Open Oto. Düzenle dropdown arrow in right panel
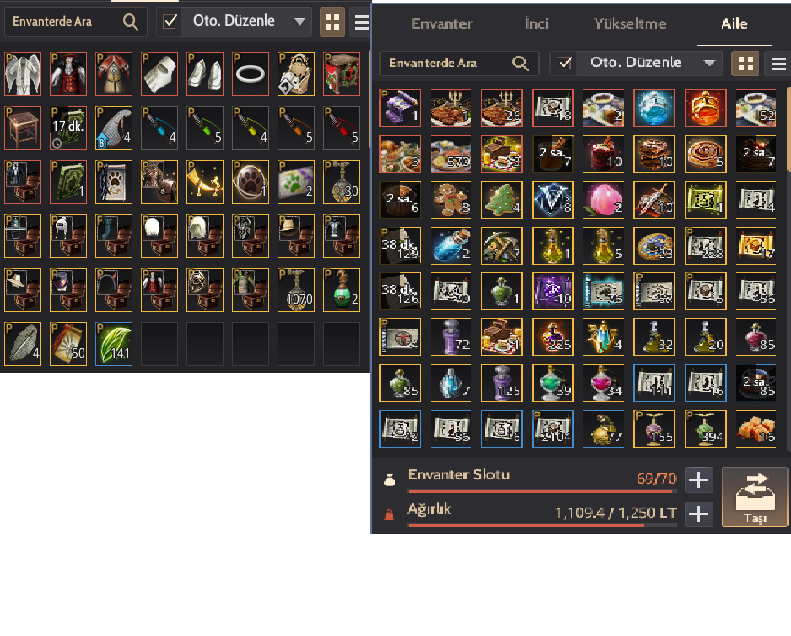The image size is (791, 636). pos(709,63)
